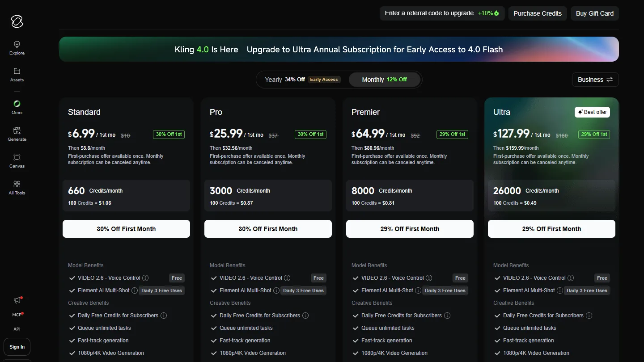Open API link in sidebar

pyautogui.click(x=17, y=329)
